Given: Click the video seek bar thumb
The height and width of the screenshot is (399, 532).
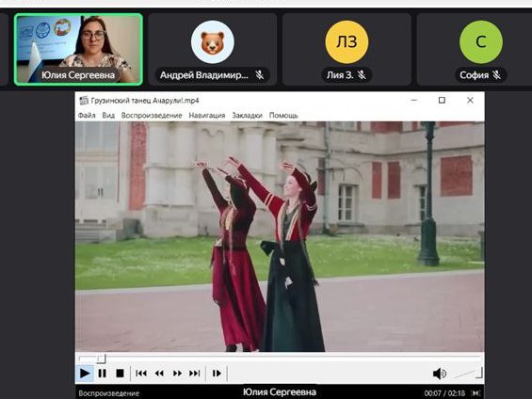Looking at the screenshot, I should click(x=101, y=359).
